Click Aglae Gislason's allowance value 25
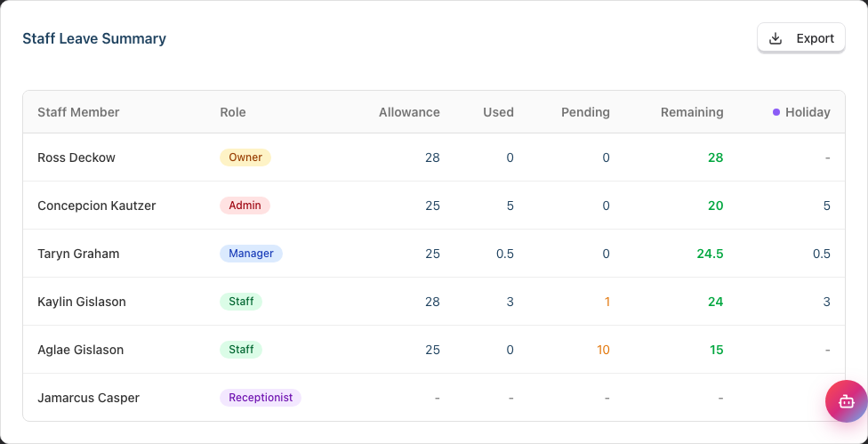Screen dimensions: 868x444 click(432, 351)
